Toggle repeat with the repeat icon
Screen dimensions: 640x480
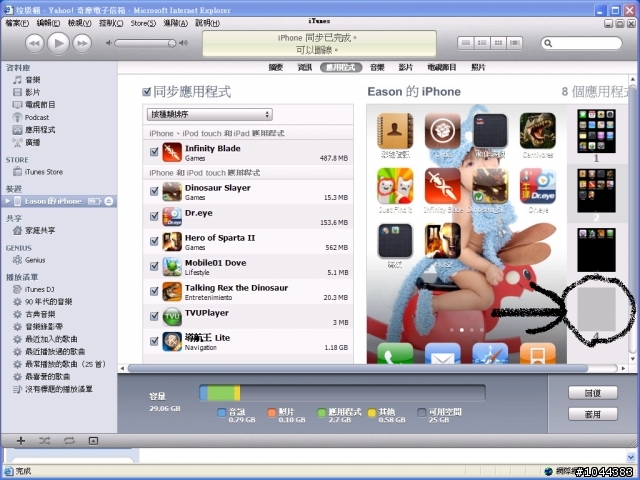(x=69, y=441)
